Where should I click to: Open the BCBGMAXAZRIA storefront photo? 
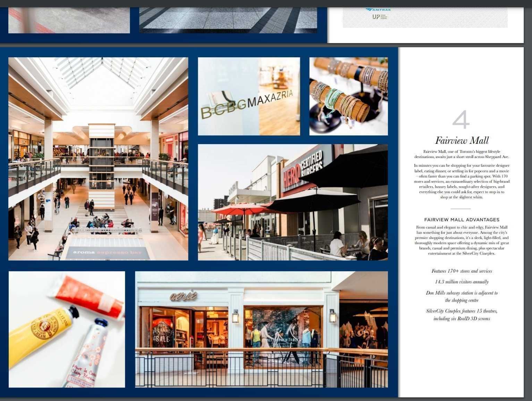249,96
